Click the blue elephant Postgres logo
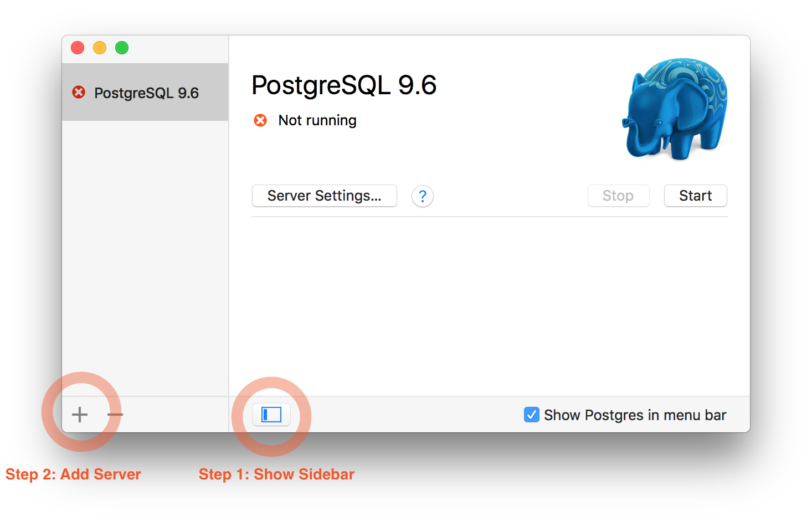Viewport: 812px width, 521px height. (675, 109)
